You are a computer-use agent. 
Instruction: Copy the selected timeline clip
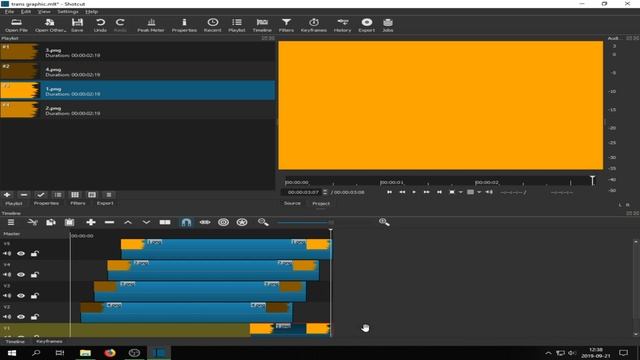tap(51, 222)
